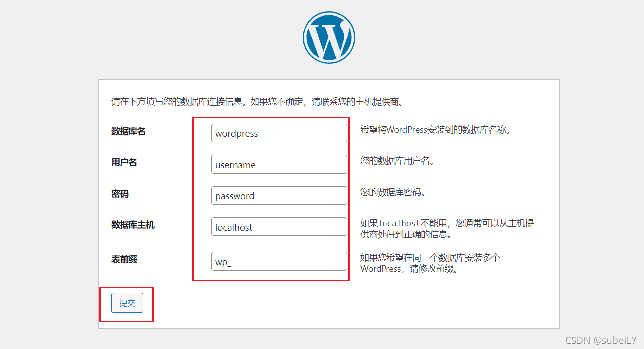Screen dimensions: 644x349
Task: Submit the form with the 提交 button
Action: 127,303
